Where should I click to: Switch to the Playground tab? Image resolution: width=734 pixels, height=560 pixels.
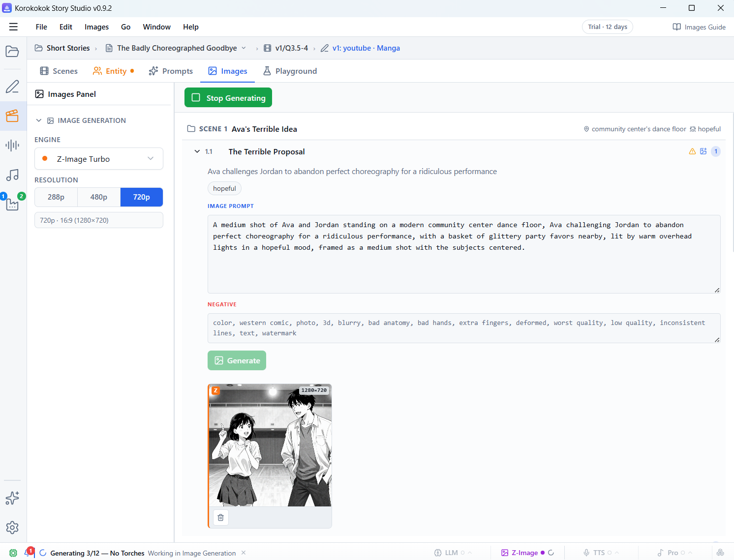[290, 71]
